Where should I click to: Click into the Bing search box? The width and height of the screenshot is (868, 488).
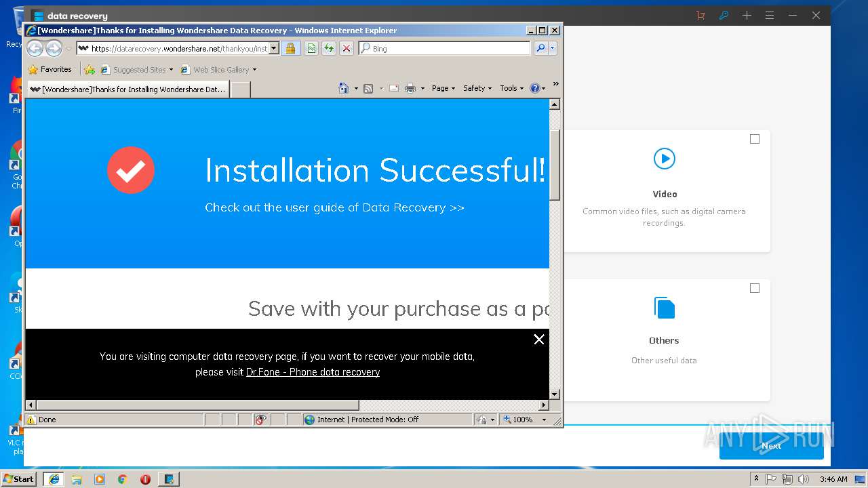tap(444, 48)
